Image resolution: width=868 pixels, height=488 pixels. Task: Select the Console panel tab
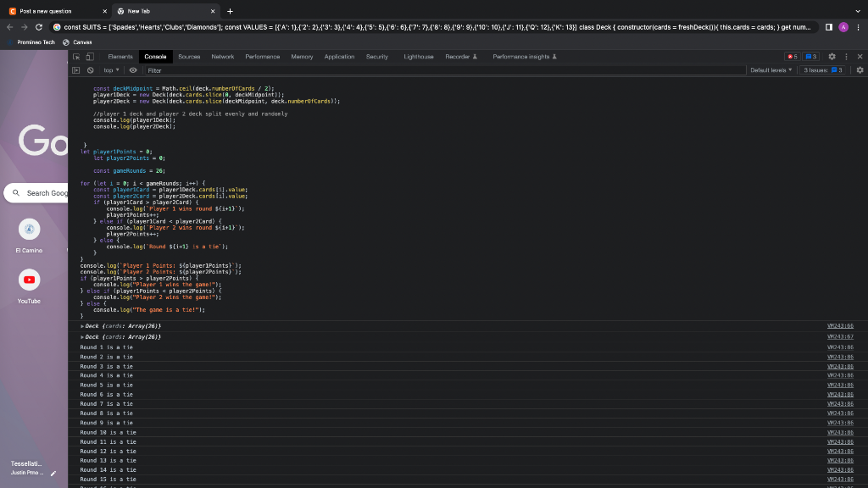tap(155, 57)
